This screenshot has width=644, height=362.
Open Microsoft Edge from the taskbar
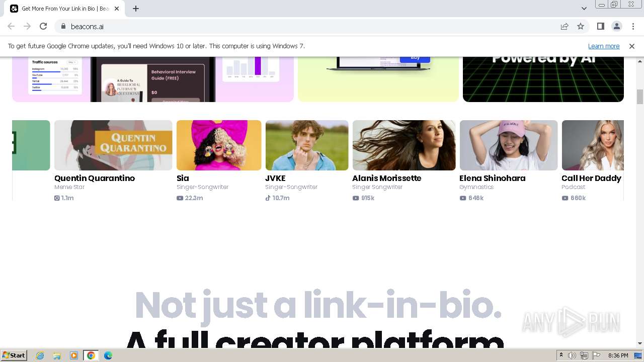click(108, 355)
